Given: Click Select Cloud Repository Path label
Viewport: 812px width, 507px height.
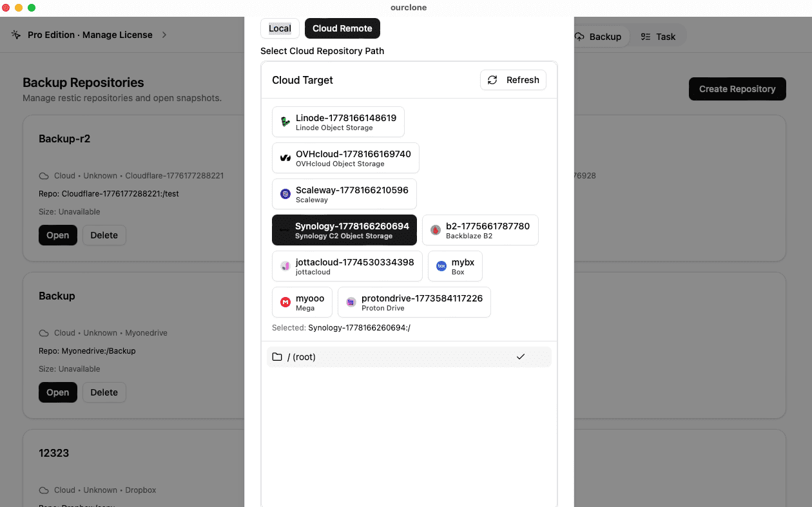Looking at the screenshot, I should pyautogui.click(x=322, y=51).
